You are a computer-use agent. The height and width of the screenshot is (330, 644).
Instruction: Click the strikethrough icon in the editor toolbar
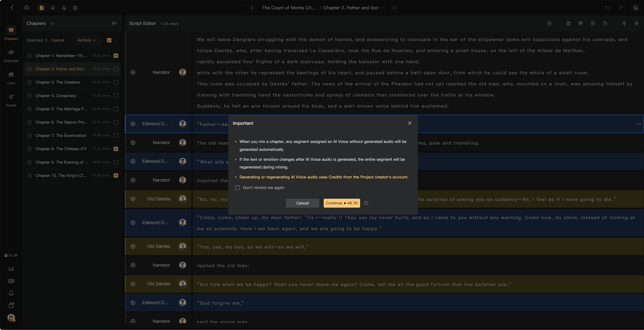pos(636,23)
